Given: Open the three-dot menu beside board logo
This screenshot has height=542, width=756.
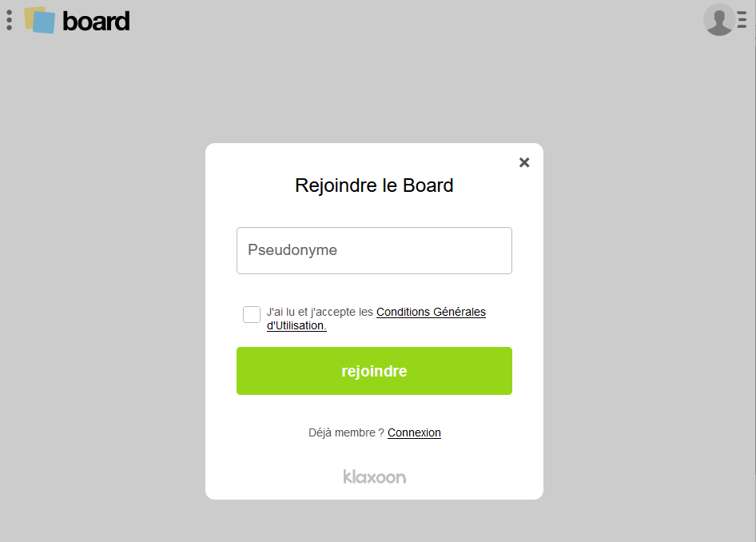Looking at the screenshot, I should [x=9, y=20].
